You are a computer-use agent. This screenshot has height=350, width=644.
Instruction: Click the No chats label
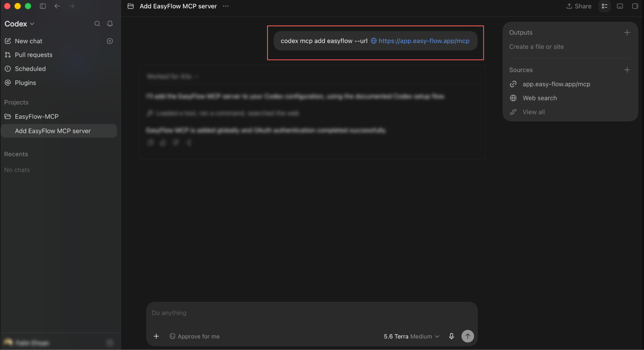17,170
